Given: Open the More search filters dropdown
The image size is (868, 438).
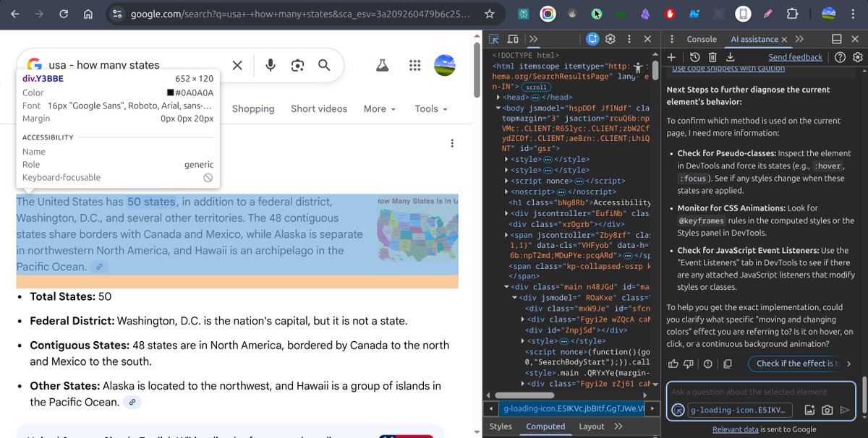Looking at the screenshot, I should [x=380, y=108].
